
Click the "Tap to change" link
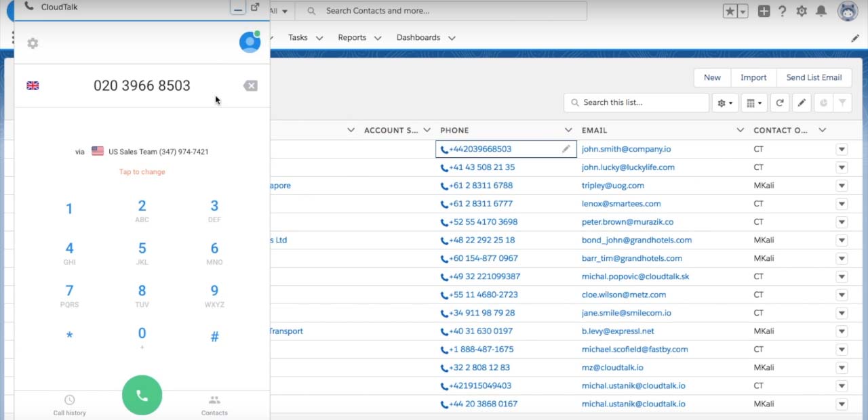[142, 171]
